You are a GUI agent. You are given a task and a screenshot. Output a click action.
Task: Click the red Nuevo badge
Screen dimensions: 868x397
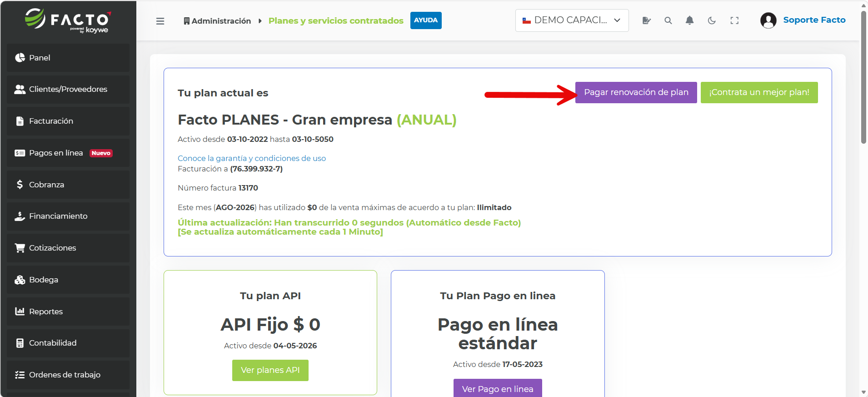pos(101,153)
